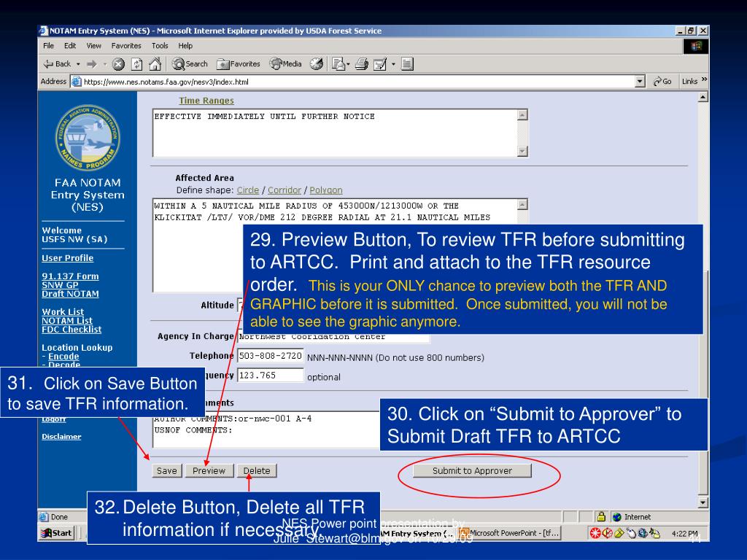
Task: Click the Refresh page icon
Action: pos(136,64)
